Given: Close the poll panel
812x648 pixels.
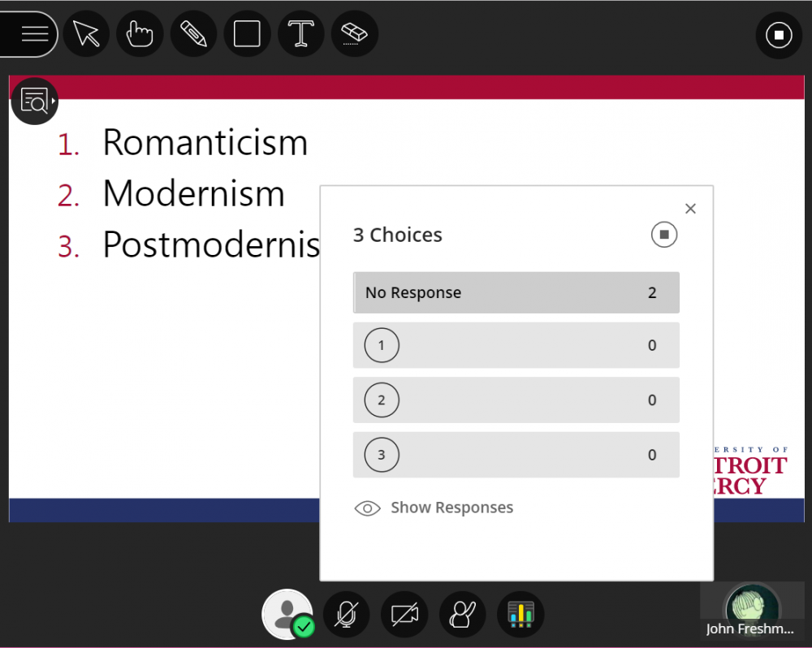Looking at the screenshot, I should coord(690,209).
